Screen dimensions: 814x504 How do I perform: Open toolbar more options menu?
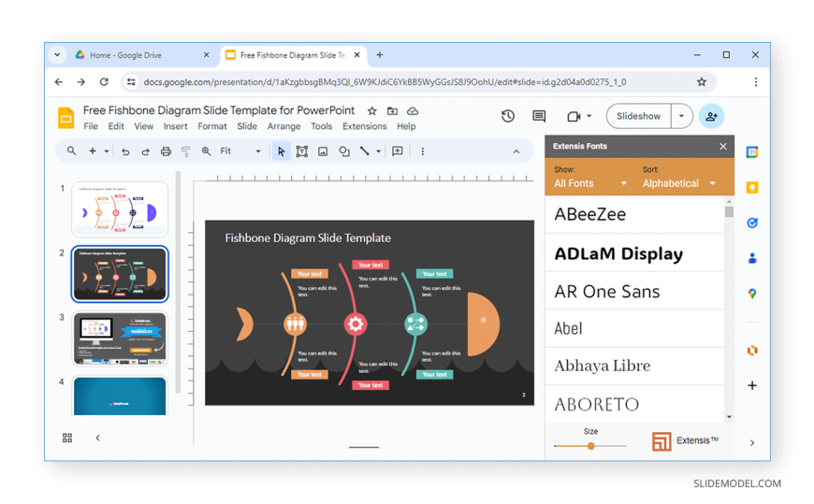click(423, 151)
